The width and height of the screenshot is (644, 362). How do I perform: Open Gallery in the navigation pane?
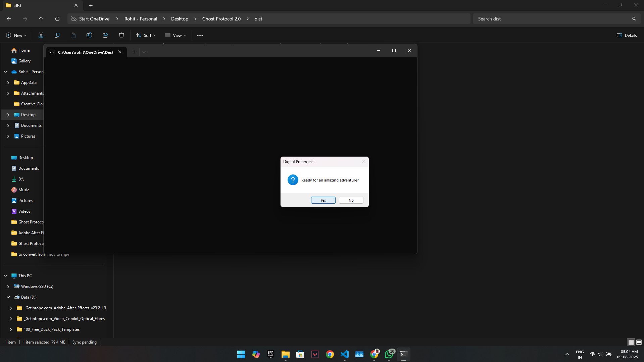pyautogui.click(x=24, y=61)
